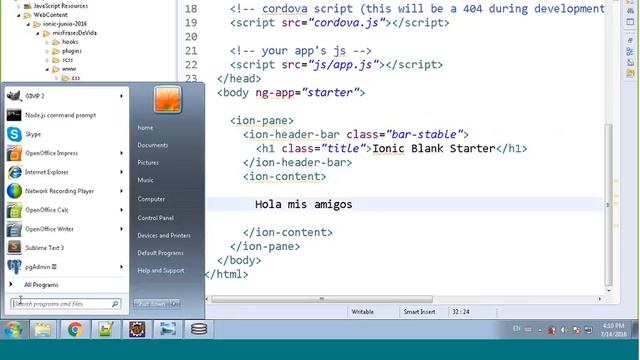
Task: Click the 'Ionic Blank Starter' heading text
Action: click(433, 148)
